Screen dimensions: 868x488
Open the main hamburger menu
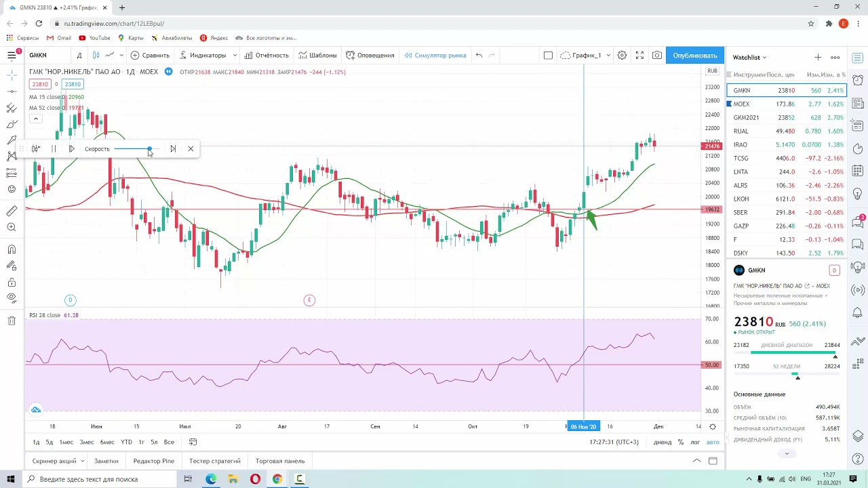point(12,56)
